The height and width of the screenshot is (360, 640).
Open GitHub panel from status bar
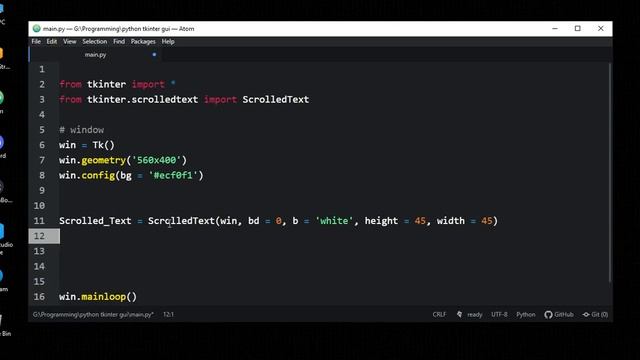(559, 315)
